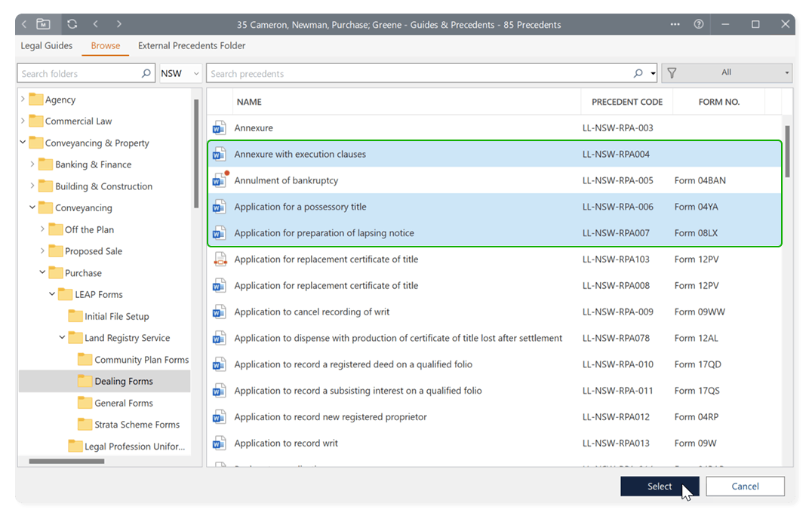Open the NSW state dropdown
Screen dimensions: 812x528
pos(180,74)
